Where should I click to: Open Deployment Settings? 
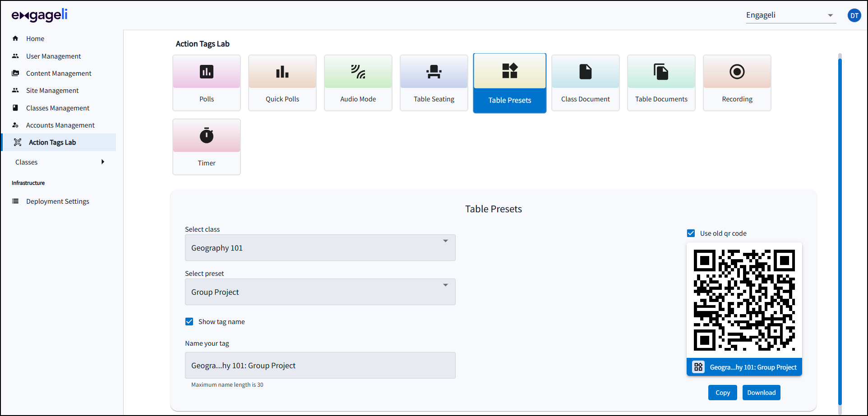click(x=58, y=201)
